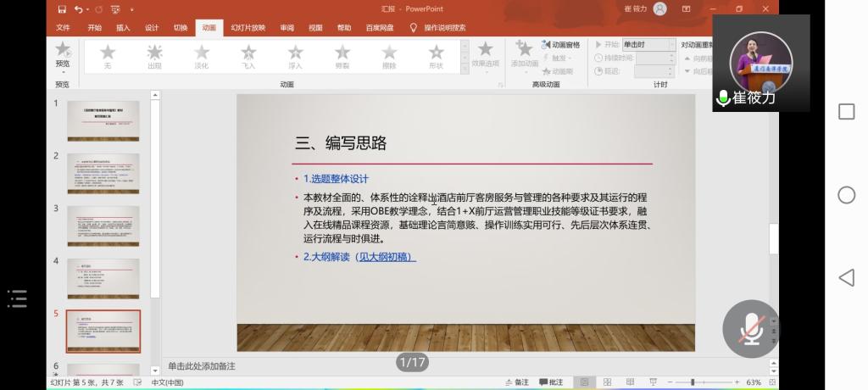Select the 飞入 fly-in animation effect
This screenshot has height=390, width=868.
[248, 56]
